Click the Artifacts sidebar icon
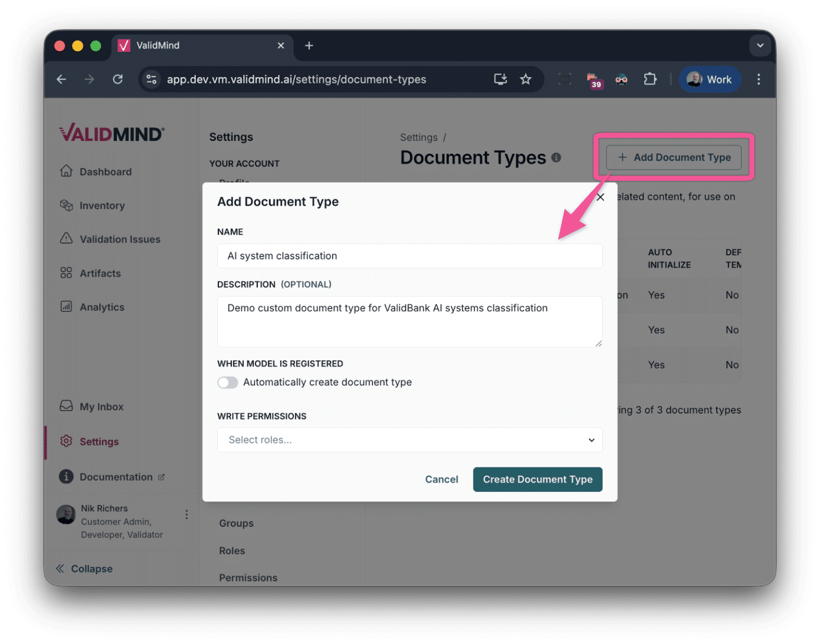820x644 pixels. (66, 273)
